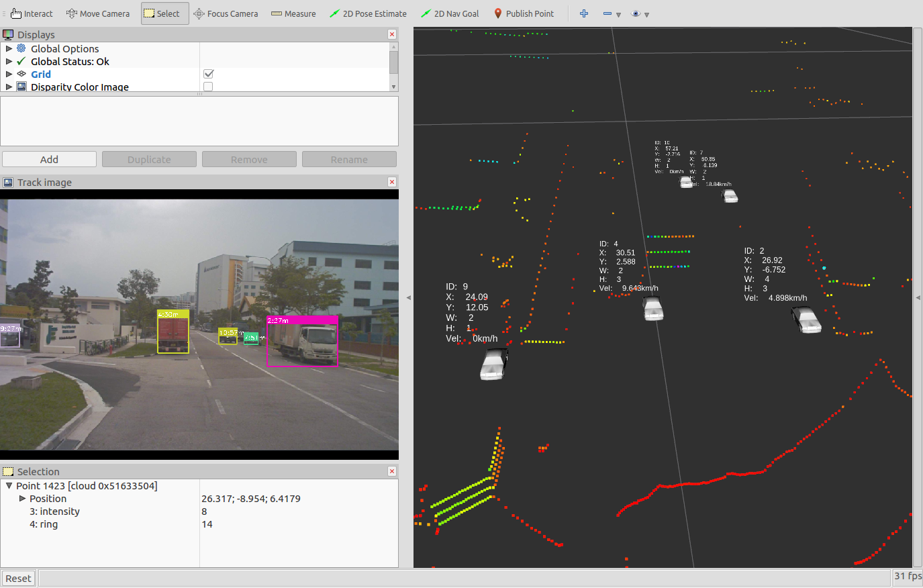The height and width of the screenshot is (588, 923).
Task: Activate 2D Pose Estimate tool
Action: click(368, 13)
